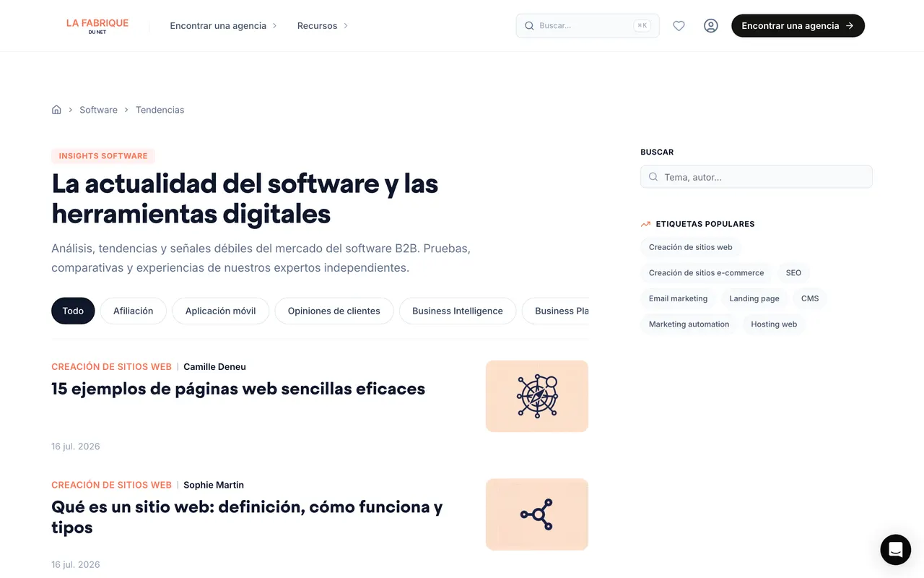Select the Marketing automation tag

click(689, 324)
